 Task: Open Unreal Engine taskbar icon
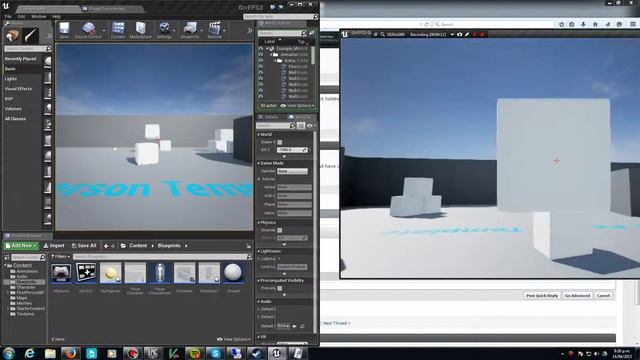click(x=276, y=353)
